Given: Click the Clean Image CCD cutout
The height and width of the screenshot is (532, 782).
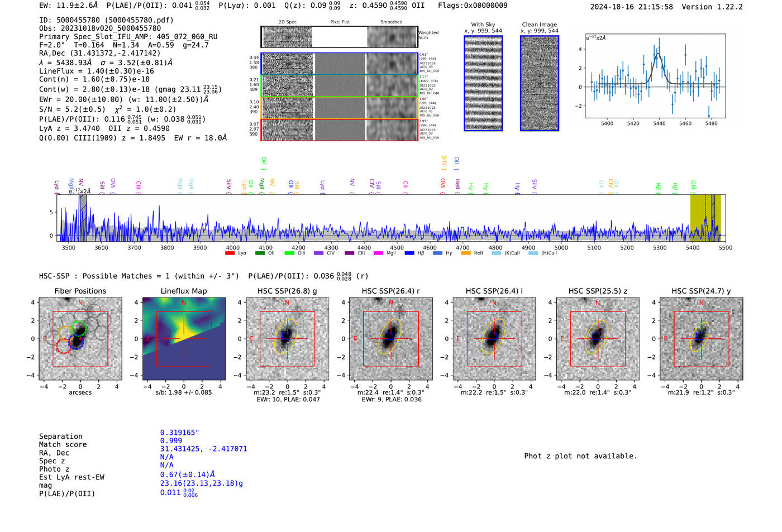Looking at the screenshot, I should click(540, 83).
